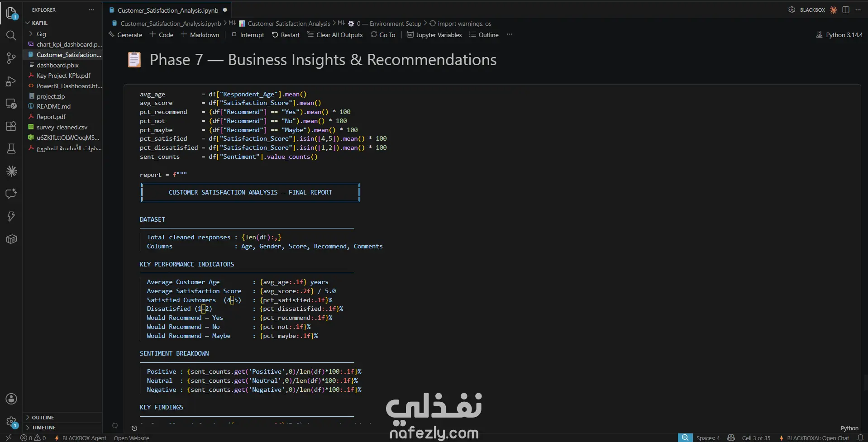Open Jupyter Variables panel
This screenshot has width=868, height=442.
pyautogui.click(x=434, y=35)
